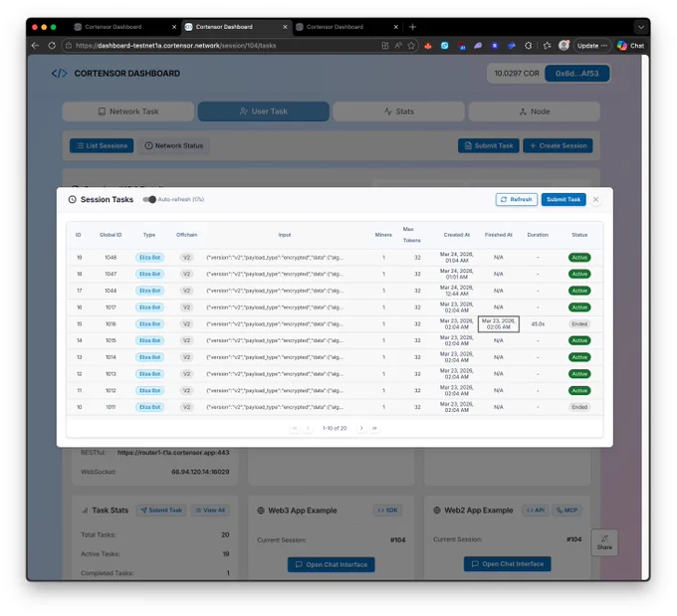677x616 pixels.
Task: Click the Active status of Global ID 1013
Action: pyautogui.click(x=579, y=374)
